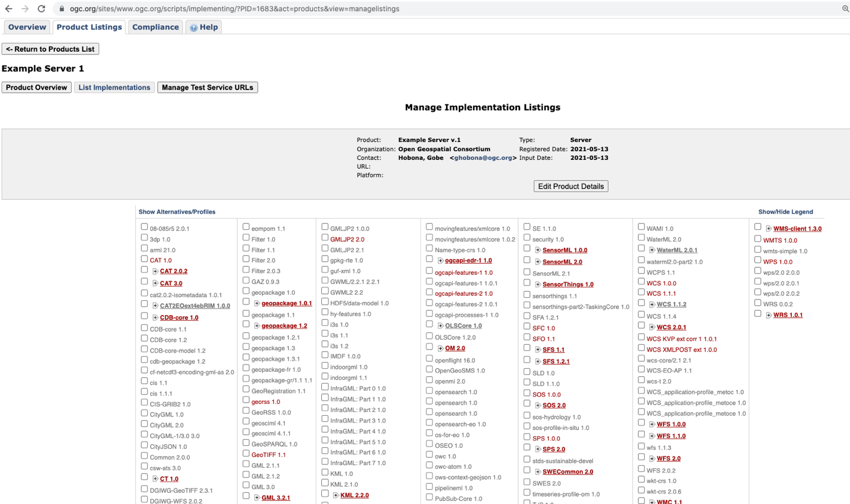Expand the CT 1.0 entry
This screenshot has height=504, width=850.
tap(156, 479)
